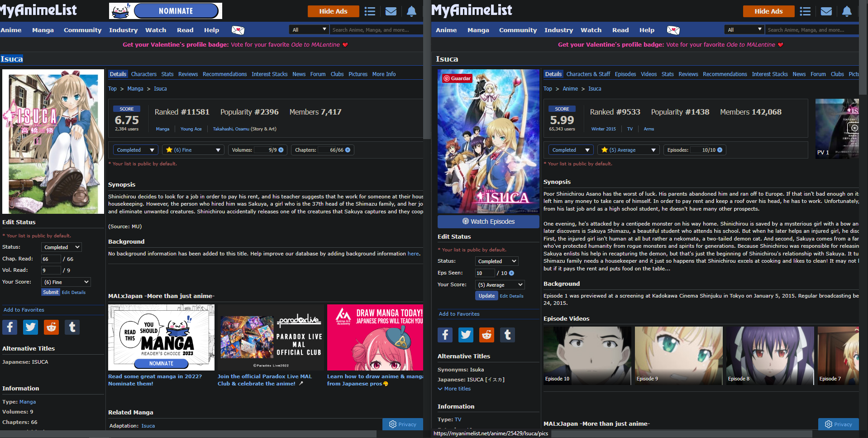Image resolution: width=868 pixels, height=438 pixels.
Task: Open Episode 10 video thumbnail
Action: (587, 356)
